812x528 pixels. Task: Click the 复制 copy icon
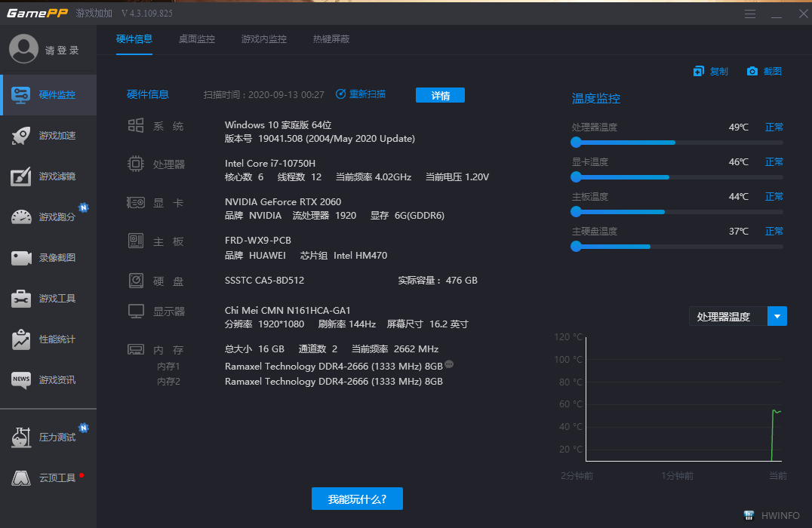pyautogui.click(x=699, y=72)
